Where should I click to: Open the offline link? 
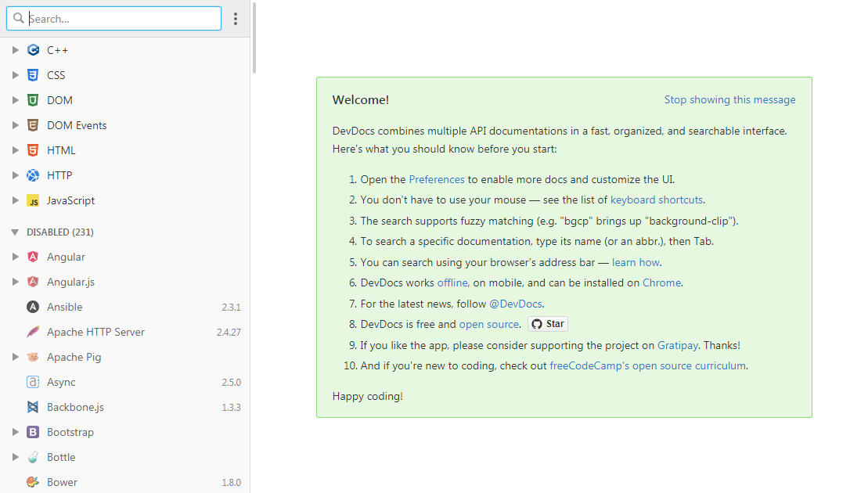click(452, 282)
